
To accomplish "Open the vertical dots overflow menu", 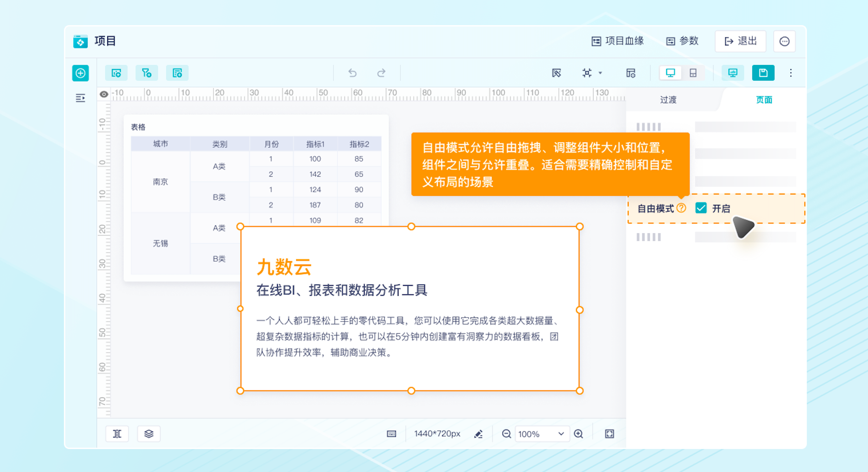I will [790, 73].
